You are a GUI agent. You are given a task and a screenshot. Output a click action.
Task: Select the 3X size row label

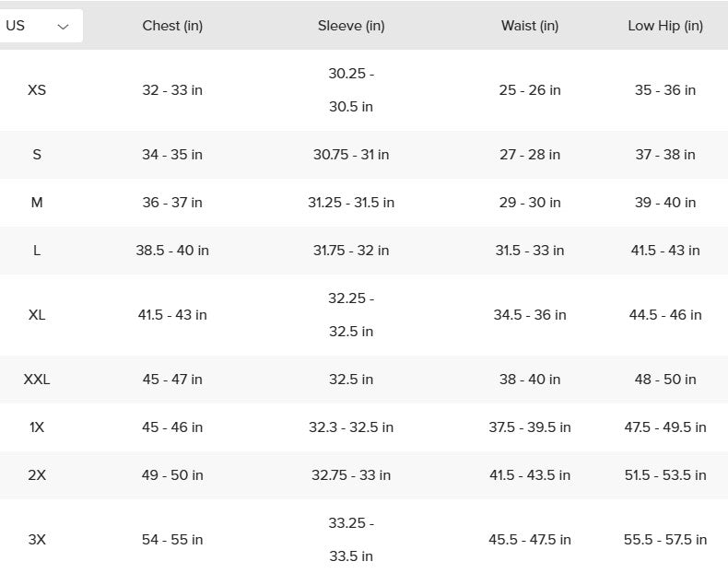click(37, 540)
